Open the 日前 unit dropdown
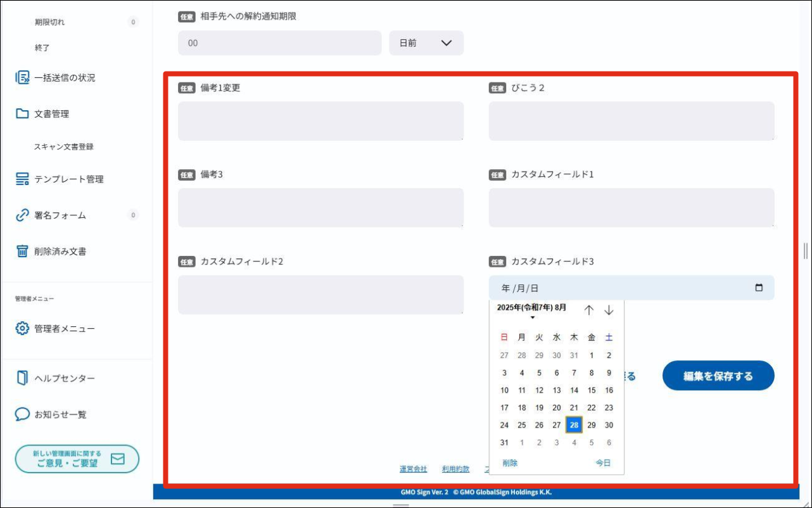The width and height of the screenshot is (812, 508). [x=426, y=42]
